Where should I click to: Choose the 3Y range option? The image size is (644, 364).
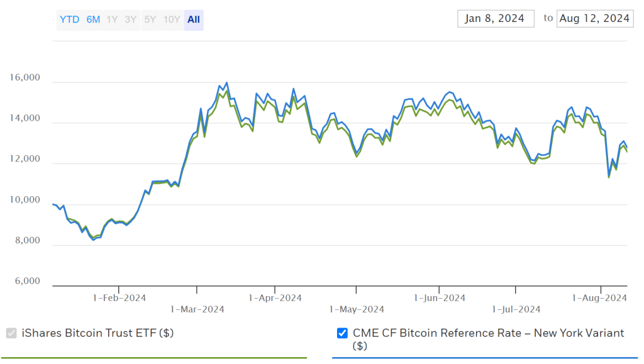[130, 19]
